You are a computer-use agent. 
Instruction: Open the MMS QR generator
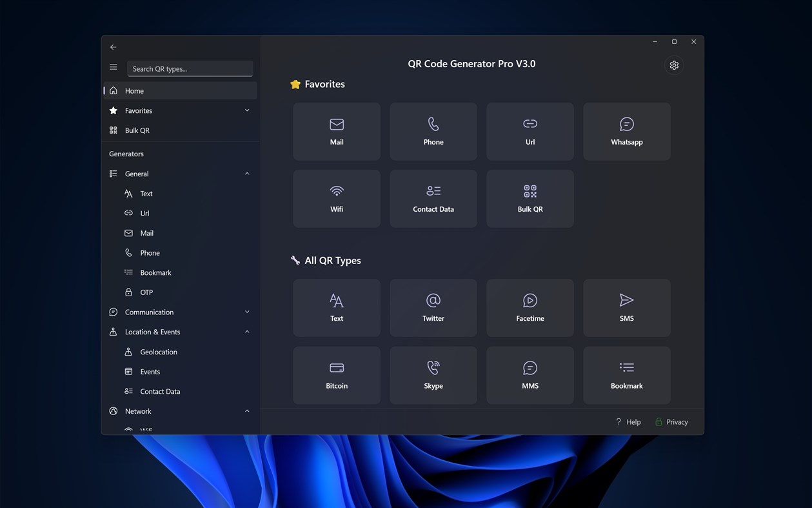(x=530, y=375)
